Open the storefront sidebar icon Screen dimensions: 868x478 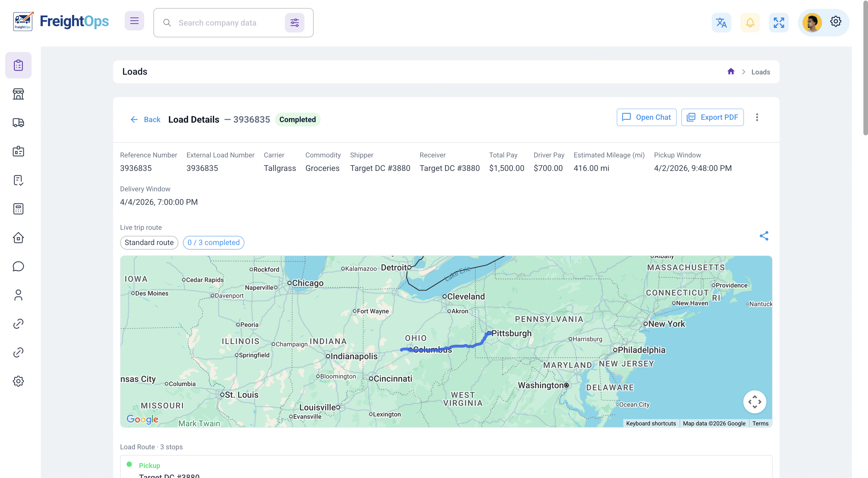pos(18,94)
